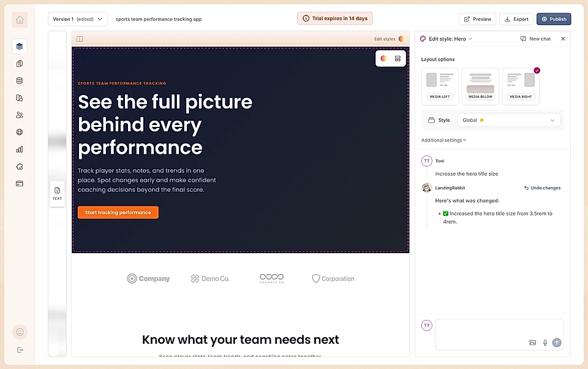Screen dimensions: 588x369
Task: Toggle the split panel layout icon
Action: pyautogui.click(x=80, y=39)
